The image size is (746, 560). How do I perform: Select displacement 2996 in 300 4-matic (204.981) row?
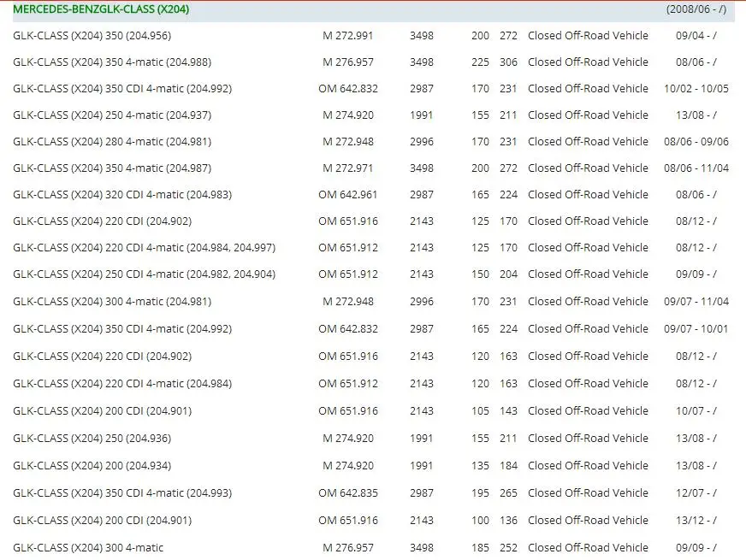pyautogui.click(x=422, y=302)
